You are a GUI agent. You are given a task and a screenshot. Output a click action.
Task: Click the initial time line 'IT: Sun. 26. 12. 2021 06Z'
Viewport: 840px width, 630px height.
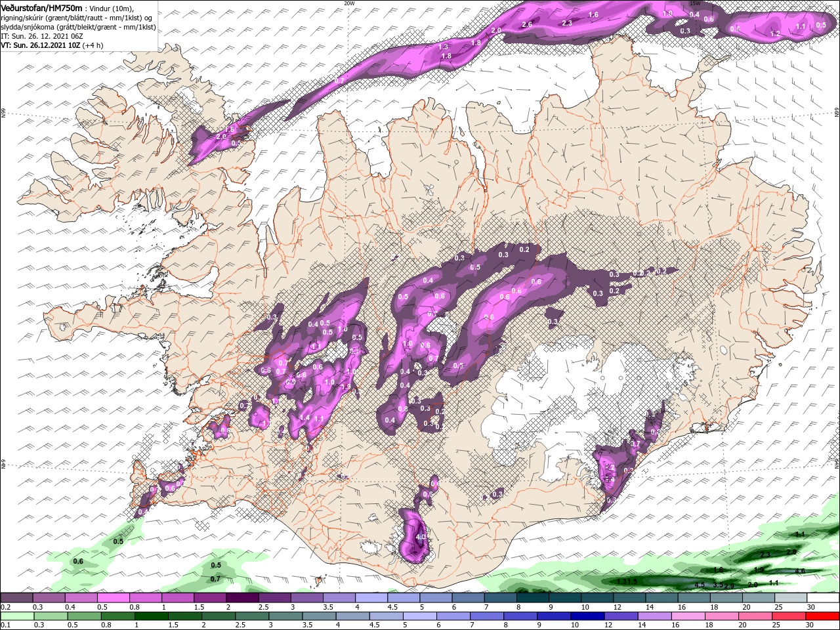(41, 36)
